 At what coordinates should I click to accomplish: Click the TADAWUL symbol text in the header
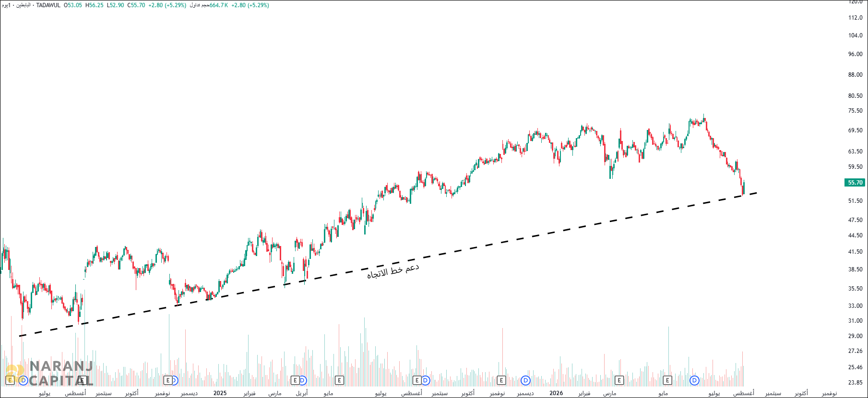click(x=48, y=5)
